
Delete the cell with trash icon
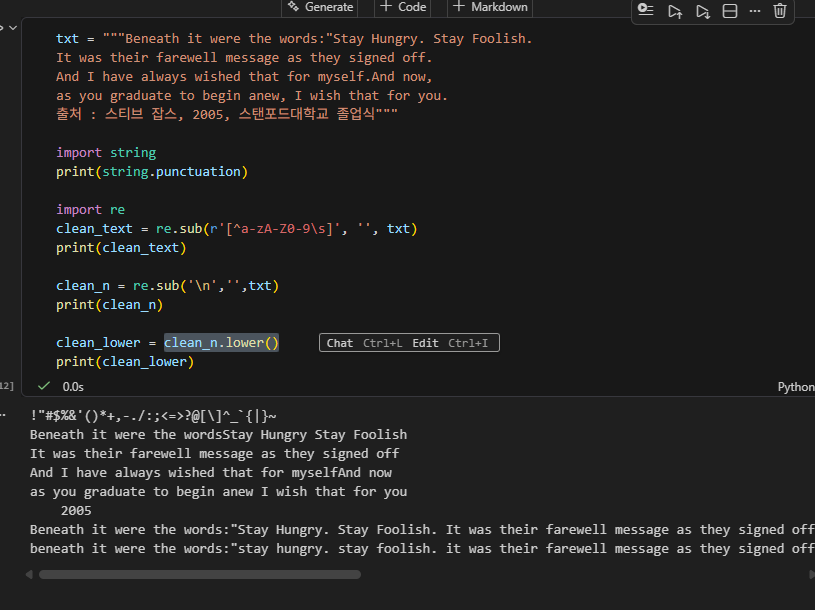[780, 10]
